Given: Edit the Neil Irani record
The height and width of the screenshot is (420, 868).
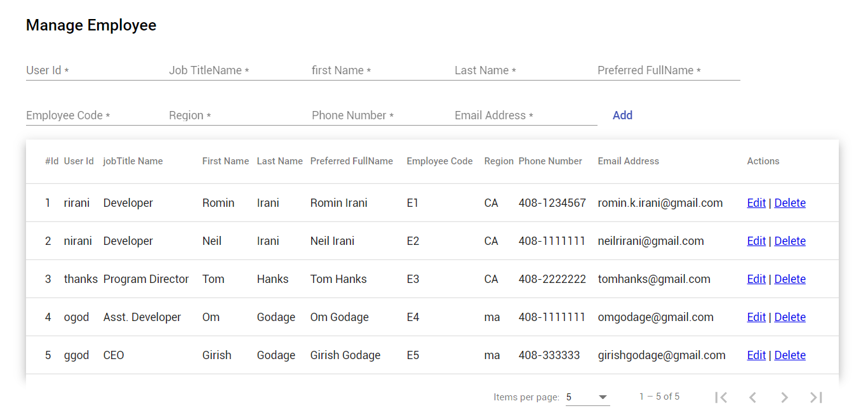Looking at the screenshot, I should 756,240.
